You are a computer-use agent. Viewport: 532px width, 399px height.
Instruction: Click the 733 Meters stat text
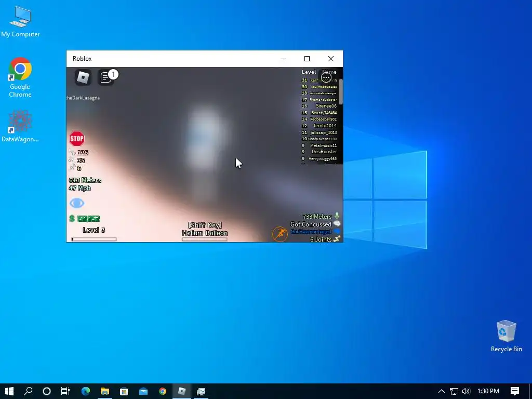tap(317, 217)
